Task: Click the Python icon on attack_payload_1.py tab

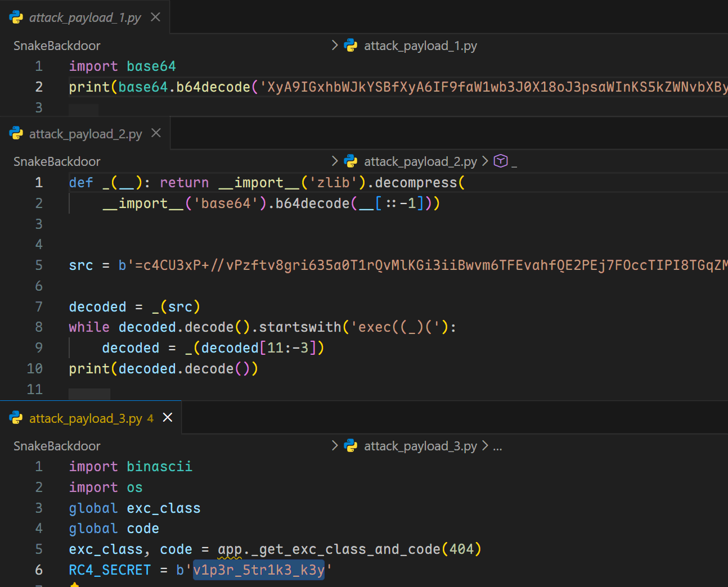Action: (x=16, y=17)
